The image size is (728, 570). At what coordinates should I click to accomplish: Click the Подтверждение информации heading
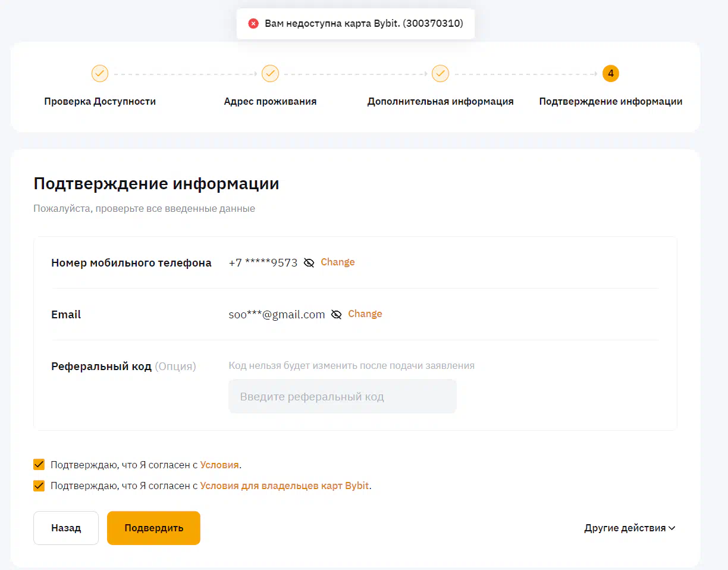coord(156,183)
